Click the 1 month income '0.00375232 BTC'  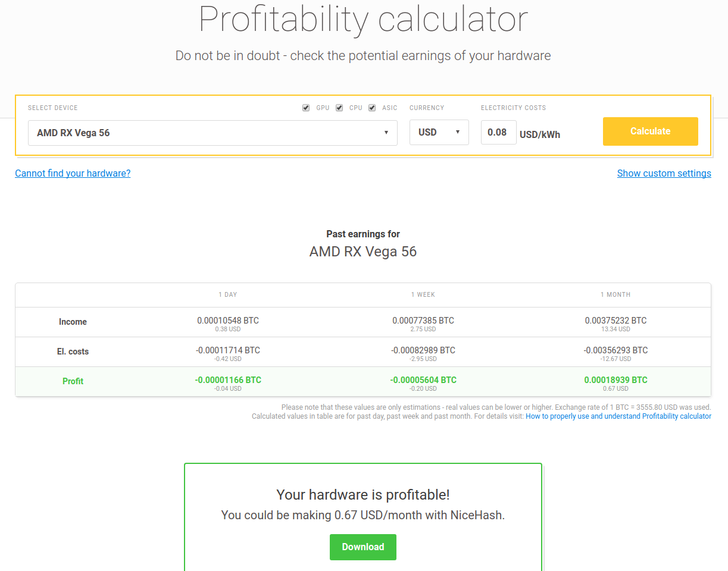pos(615,320)
